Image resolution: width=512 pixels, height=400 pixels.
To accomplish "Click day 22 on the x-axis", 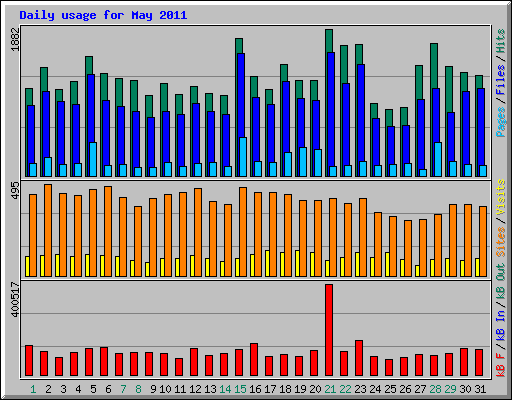I will pyautogui.click(x=345, y=389).
